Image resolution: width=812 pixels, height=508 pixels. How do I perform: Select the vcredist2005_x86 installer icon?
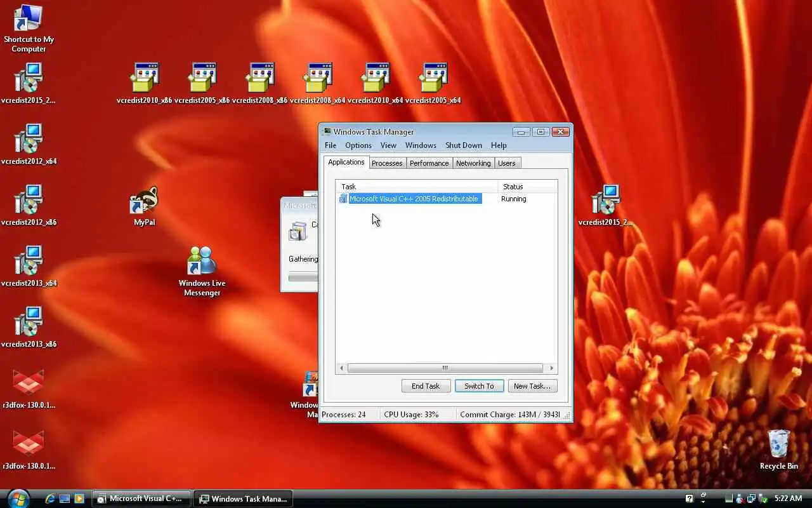coord(202,83)
